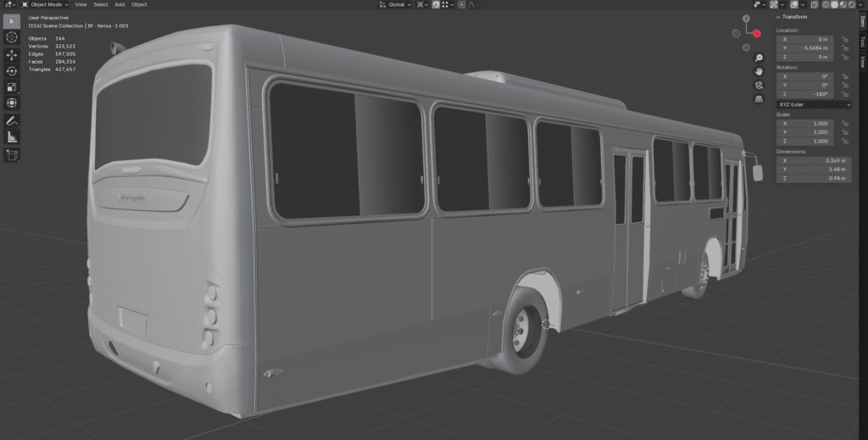Screen dimensions: 868x440
Task: Select the Annotate tool
Action: coord(12,121)
